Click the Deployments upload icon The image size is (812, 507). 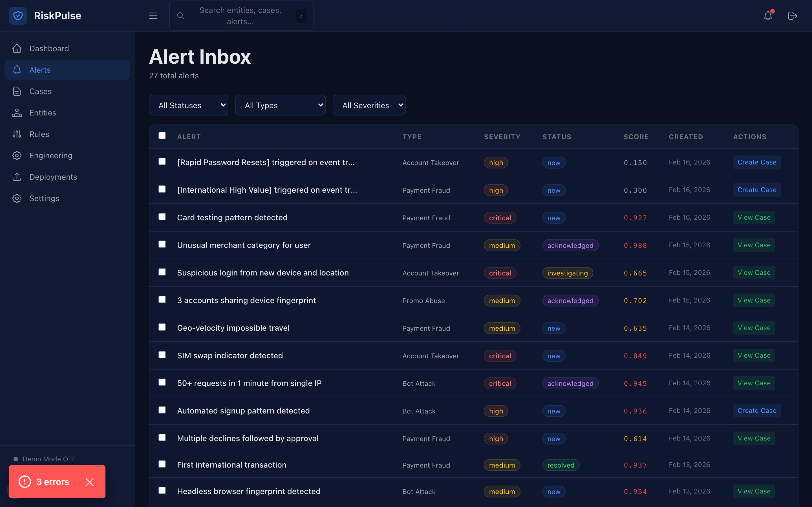[17, 177]
